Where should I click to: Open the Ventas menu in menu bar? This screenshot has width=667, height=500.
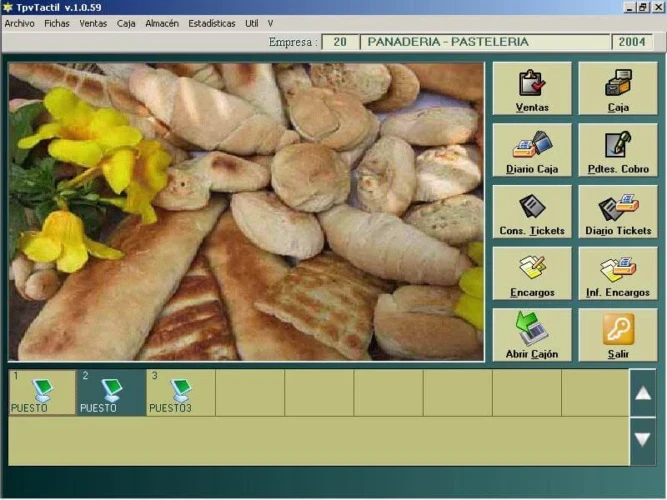click(x=93, y=23)
